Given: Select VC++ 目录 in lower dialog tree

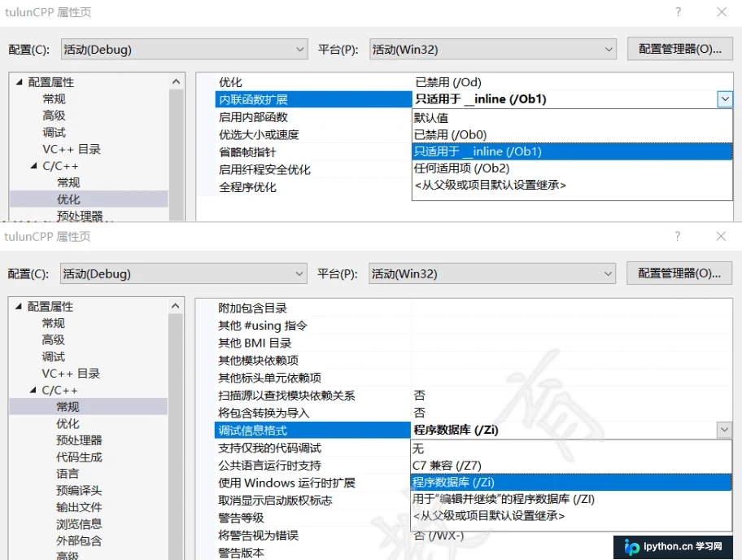Looking at the screenshot, I should click(71, 374).
